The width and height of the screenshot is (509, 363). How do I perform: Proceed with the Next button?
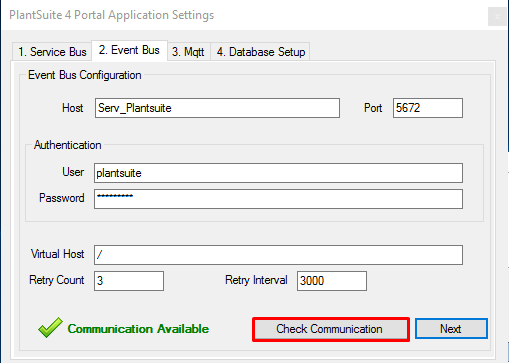(x=451, y=329)
